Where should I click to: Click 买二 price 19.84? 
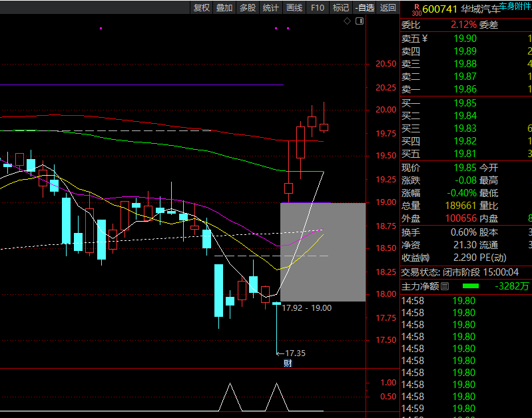pyautogui.click(x=465, y=116)
